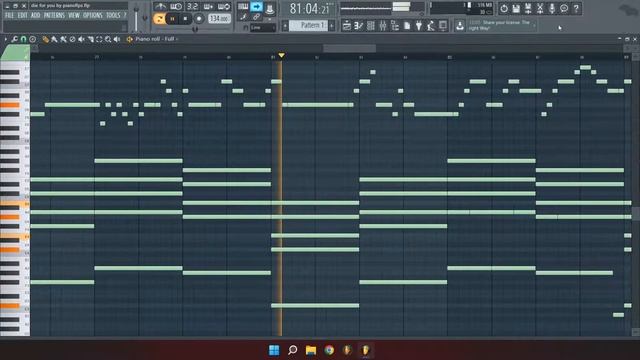Click the master pitch knob

click(x=144, y=18)
